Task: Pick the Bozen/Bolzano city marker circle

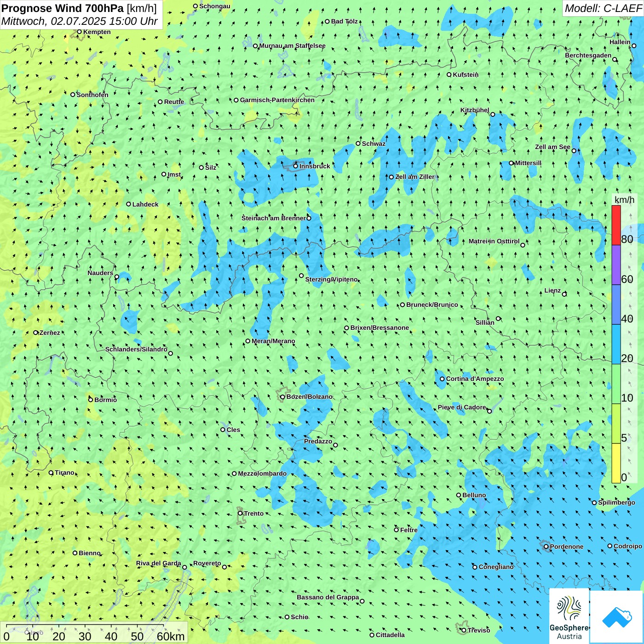Action: coord(282,397)
